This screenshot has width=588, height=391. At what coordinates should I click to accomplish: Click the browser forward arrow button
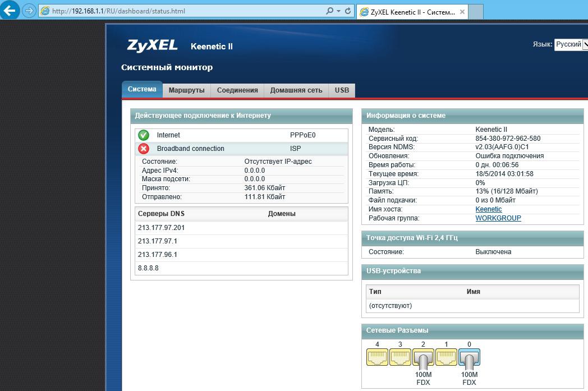pos(29,11)
